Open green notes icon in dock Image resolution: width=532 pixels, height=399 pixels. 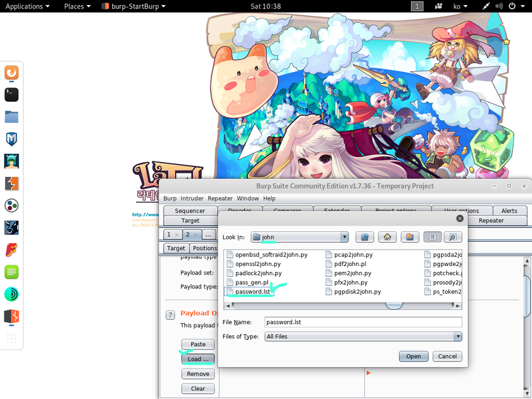pos(11,272)
